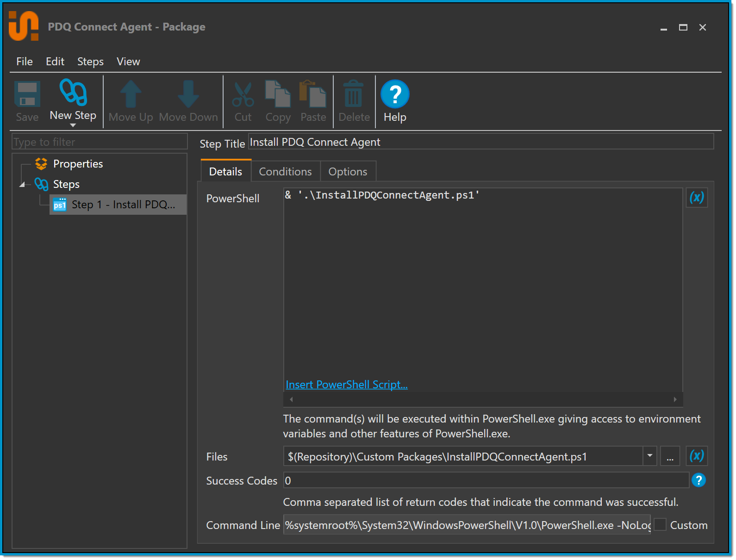Click the left arrow of horizontal scrollbar
Screen dimensions: 736x560
click(291, 399)
